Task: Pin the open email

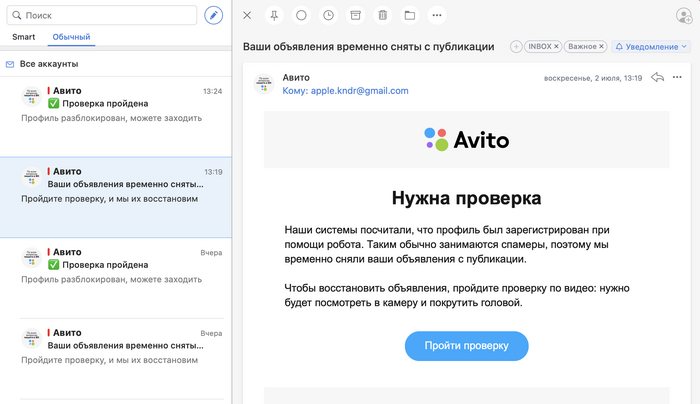Action: (x=275, y=15)
